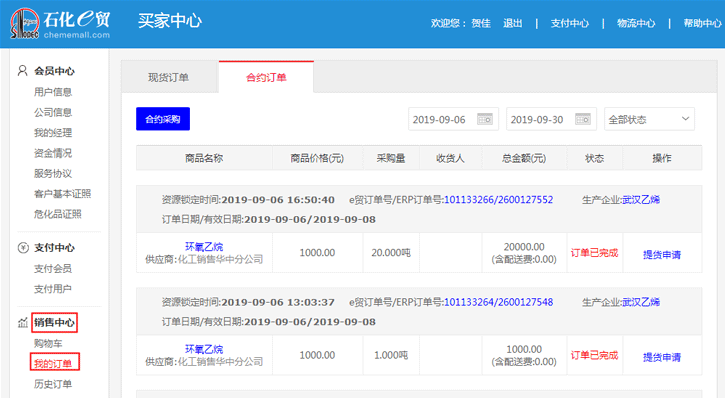The height and width of the screenshot is (398, 725).
Task: Open 我的经理 in the sidebar
Action: pos(53,133)
